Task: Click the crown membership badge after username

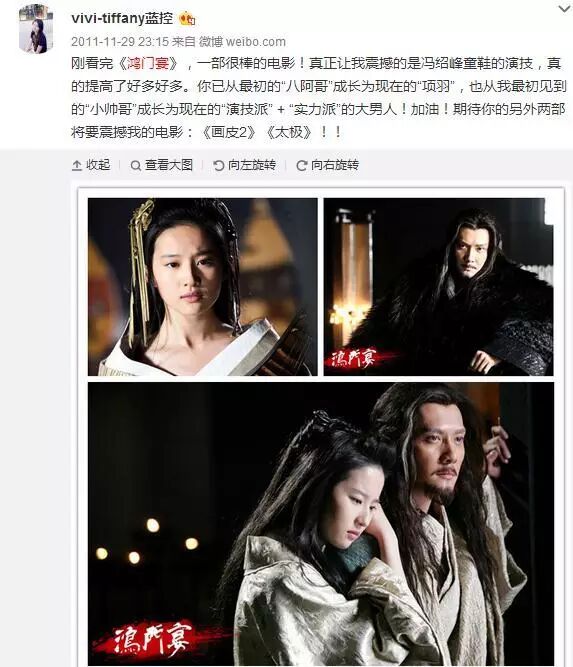Action: coord(187,19)
